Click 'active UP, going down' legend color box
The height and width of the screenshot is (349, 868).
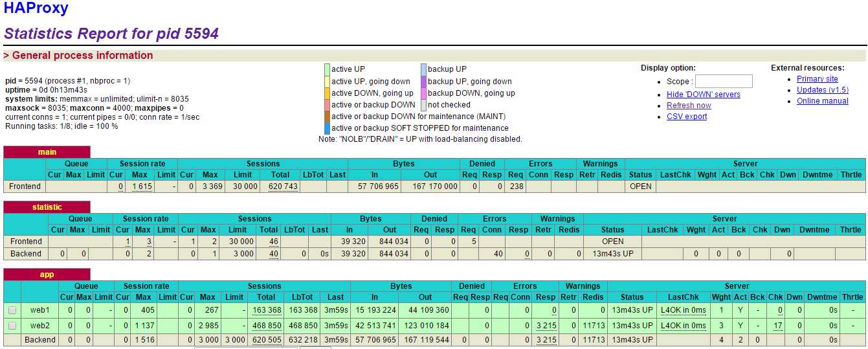327,82
